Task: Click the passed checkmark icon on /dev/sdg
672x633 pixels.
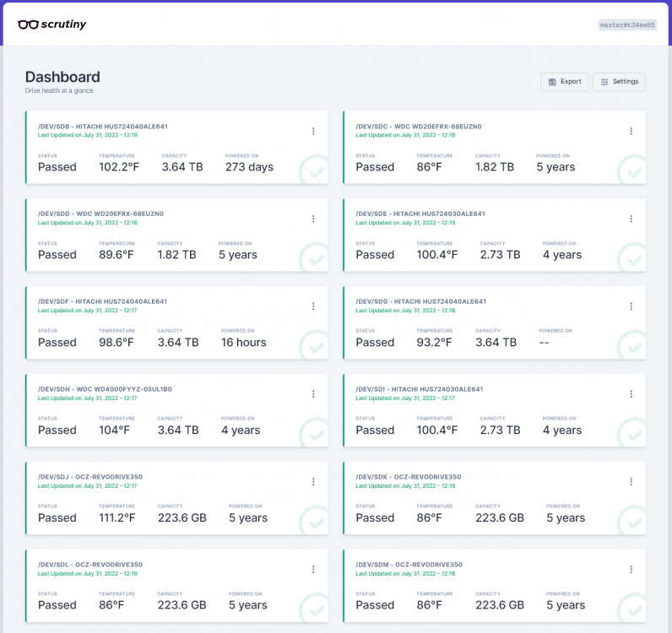Action: tap(632, 346)
